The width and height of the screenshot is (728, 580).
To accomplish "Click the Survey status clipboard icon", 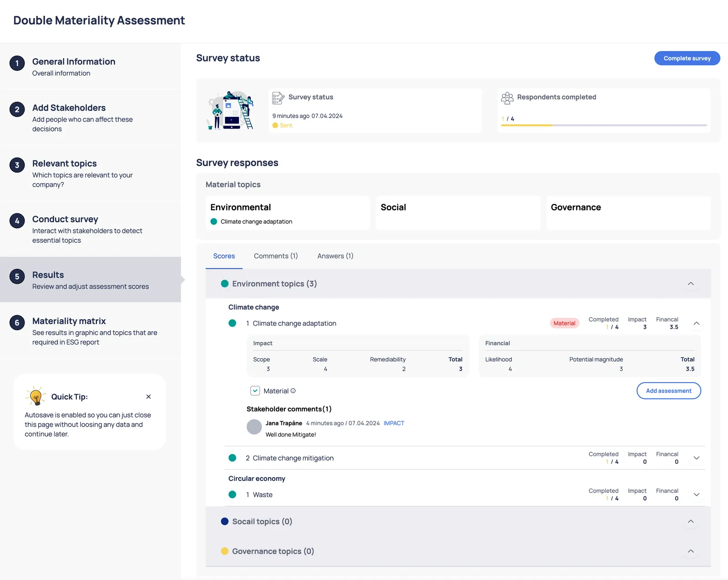I will pos(278,98).
